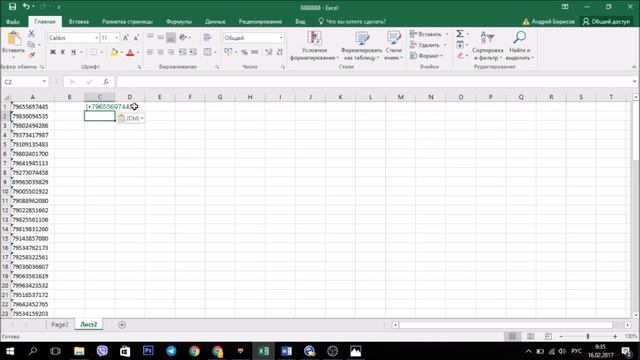Toggle middle vertical alignment
The width and height of the screenshot is (640, 360).
(x=160, y=38)
